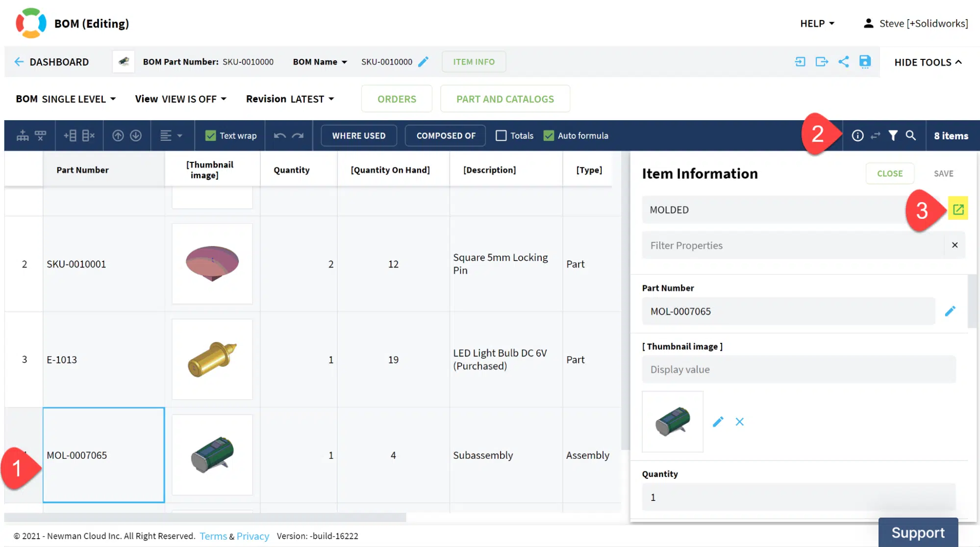This screenshot has width=980, height=547.
Task: Collapse the toolbar with HIDE TOOLS
Action: click(928, 62)
